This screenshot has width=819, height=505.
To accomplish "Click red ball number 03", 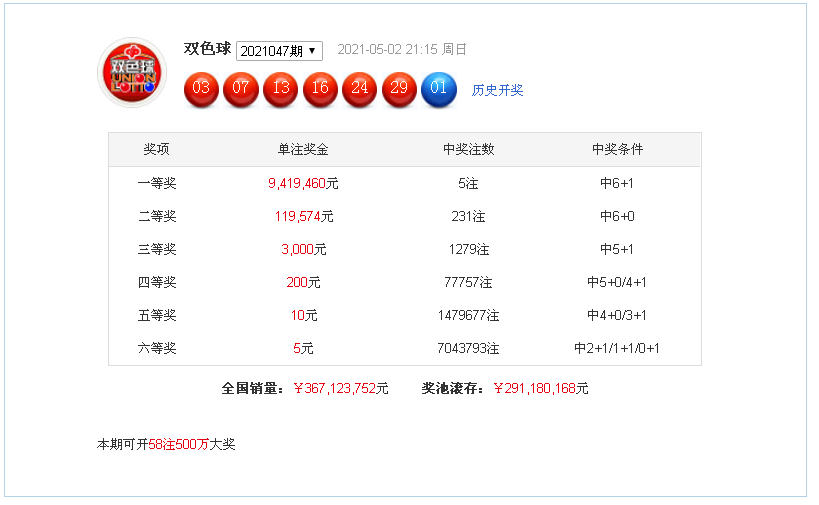I will pos(201,89).
